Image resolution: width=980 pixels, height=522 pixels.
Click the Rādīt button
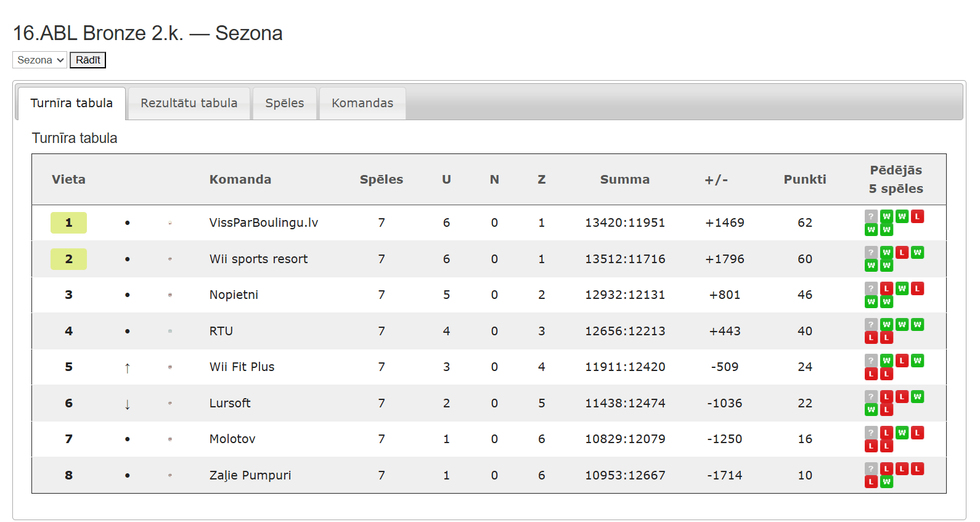[88, 60]
